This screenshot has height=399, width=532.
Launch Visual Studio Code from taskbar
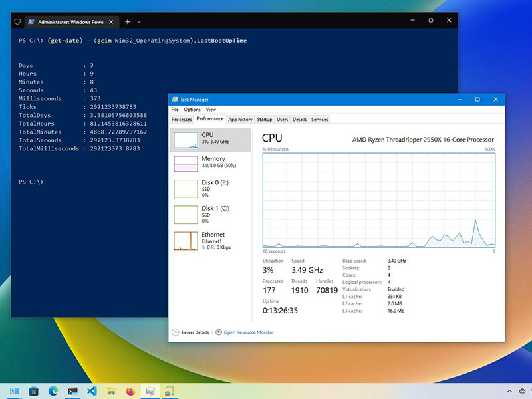click(92, 391)
